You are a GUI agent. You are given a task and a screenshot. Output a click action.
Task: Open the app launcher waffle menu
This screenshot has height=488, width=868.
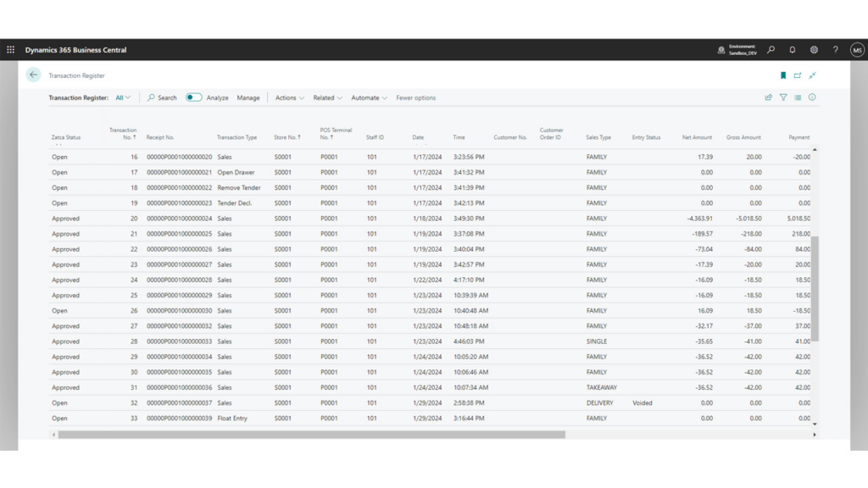tap(10, 50)
